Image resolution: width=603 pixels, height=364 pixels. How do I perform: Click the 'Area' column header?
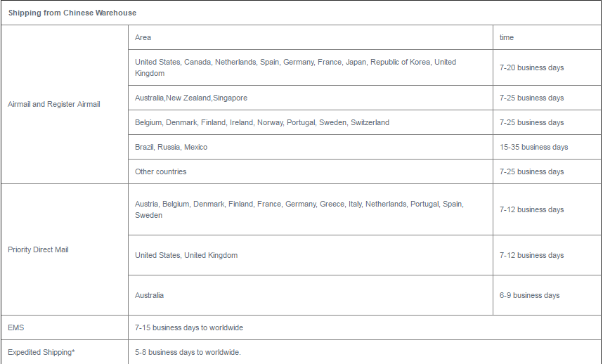pyautogui.click(x=311, y=37)
